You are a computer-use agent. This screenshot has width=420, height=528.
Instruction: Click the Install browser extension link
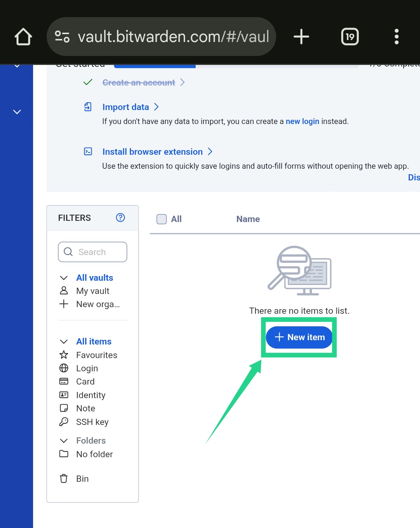152,152
